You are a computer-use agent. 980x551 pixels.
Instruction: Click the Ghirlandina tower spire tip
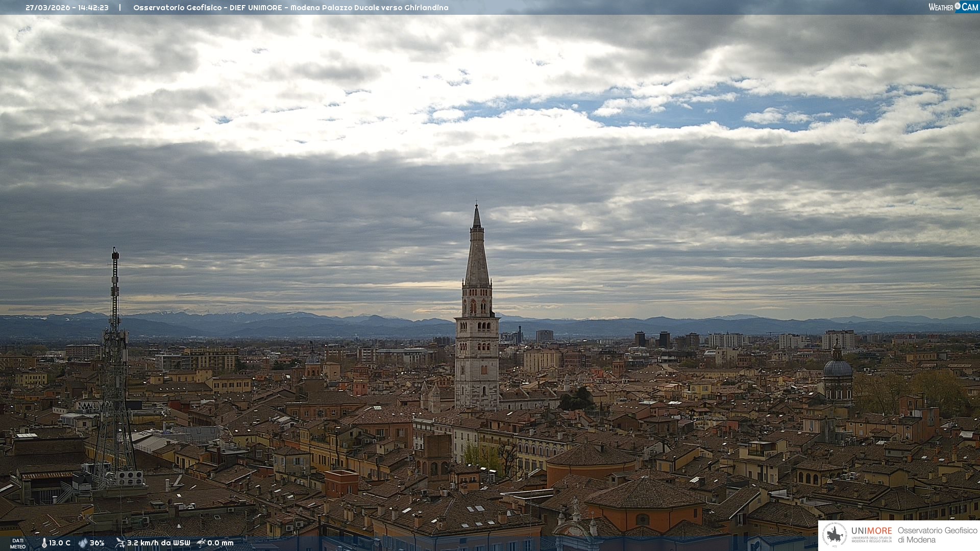(477, 206)
